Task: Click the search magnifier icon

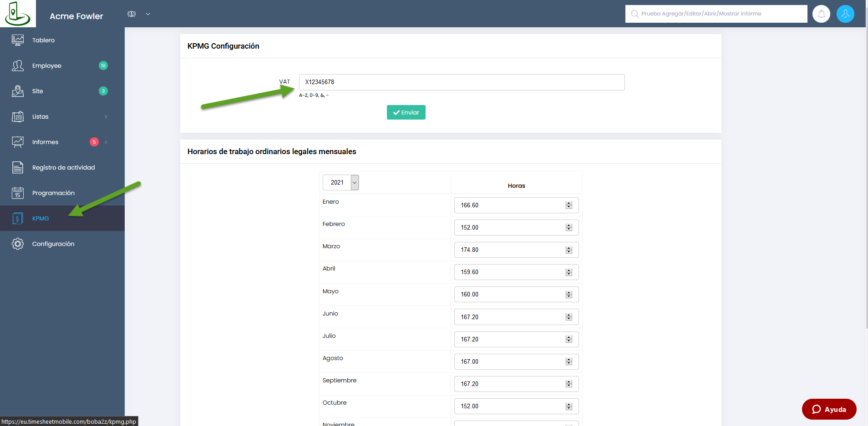Action: tap(635, 14)
